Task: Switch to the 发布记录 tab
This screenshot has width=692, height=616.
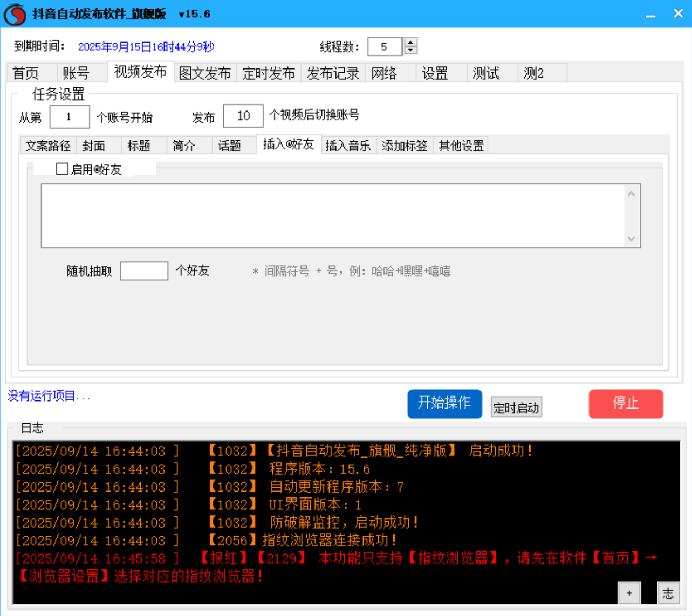Action: click(x=332, y=73)
